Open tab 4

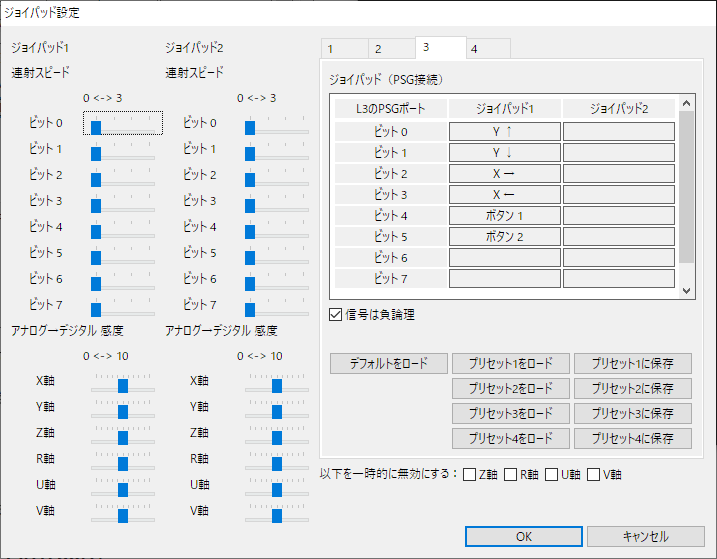(x=488, y=49)
